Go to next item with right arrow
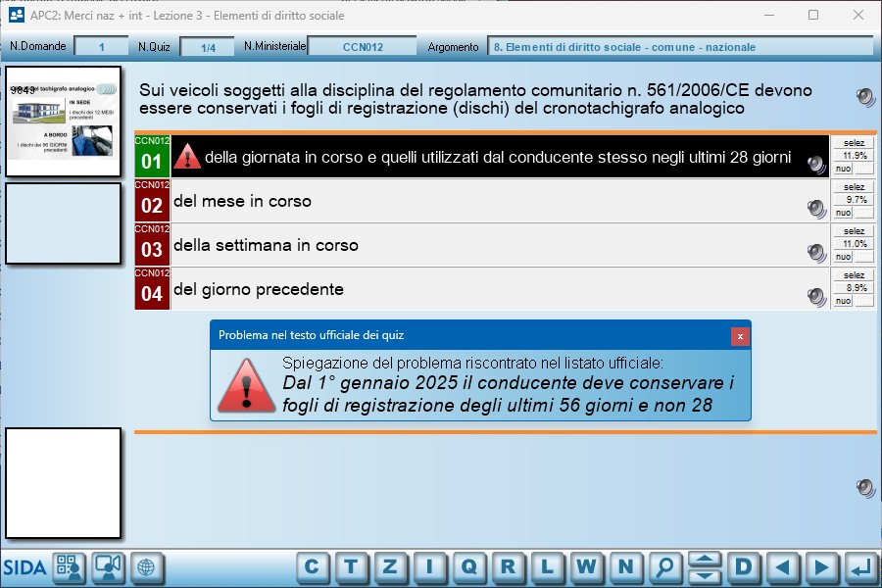This screenshot has height=588, width=882. tap(822, 567)
